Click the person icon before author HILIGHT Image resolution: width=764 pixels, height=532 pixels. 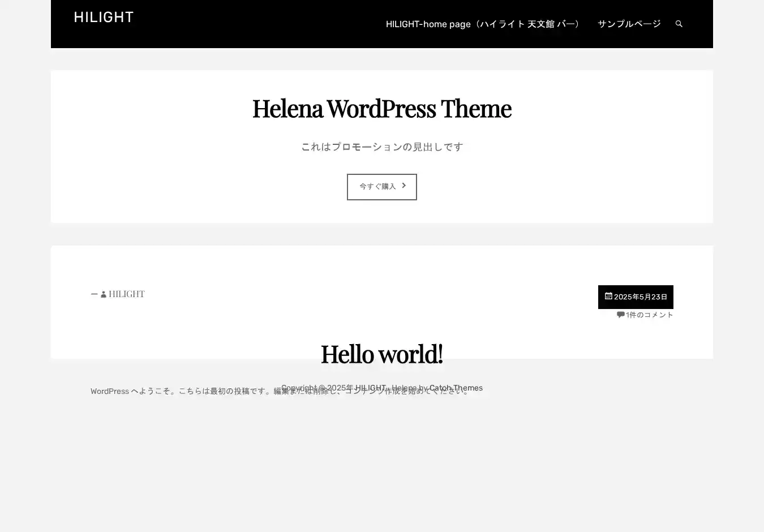click(104, 294)
